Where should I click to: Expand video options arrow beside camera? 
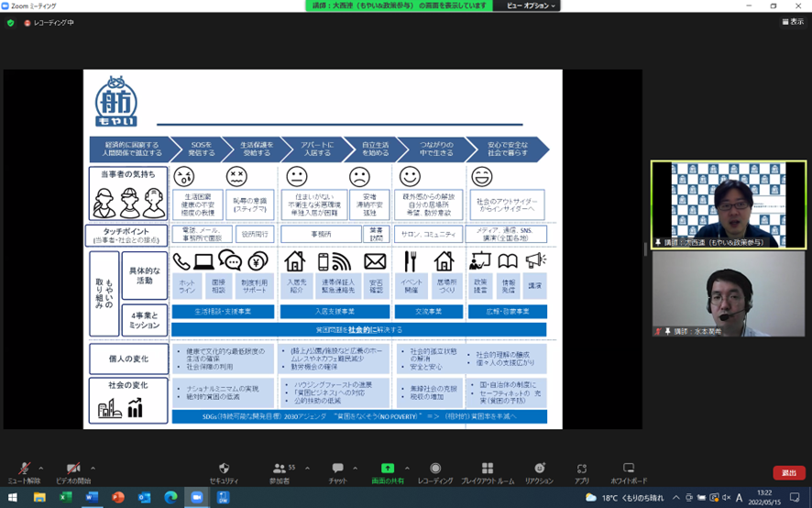(93, 468)
